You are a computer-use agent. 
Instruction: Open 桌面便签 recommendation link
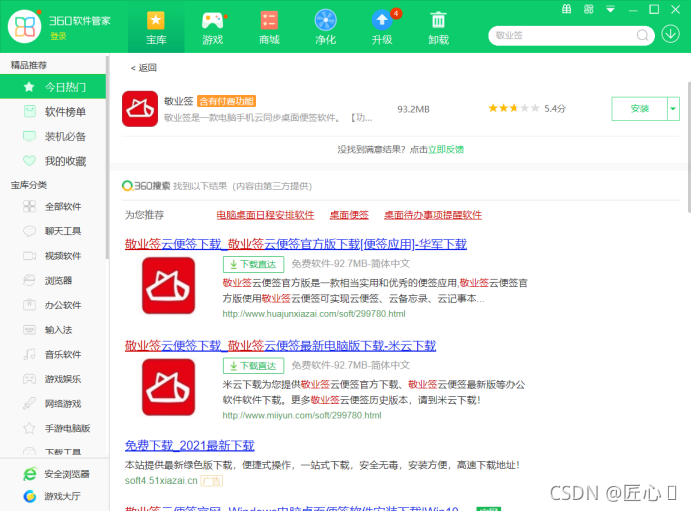tap(349, 215)
